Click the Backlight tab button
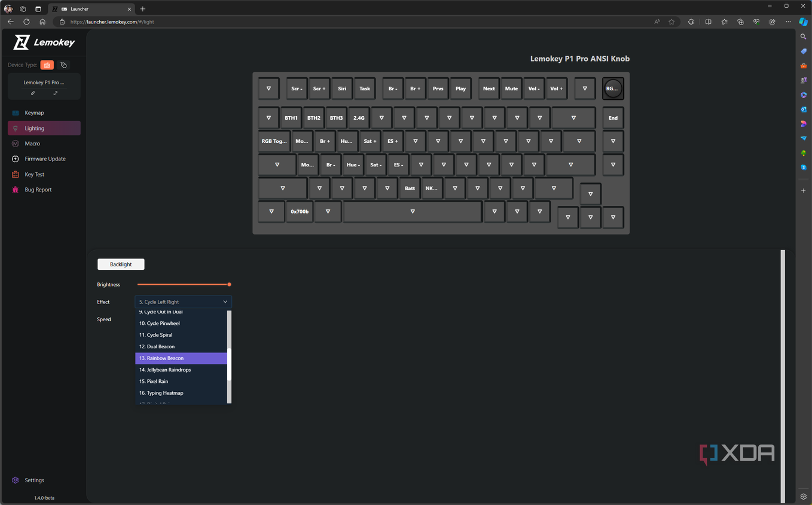 click(121, 264)
